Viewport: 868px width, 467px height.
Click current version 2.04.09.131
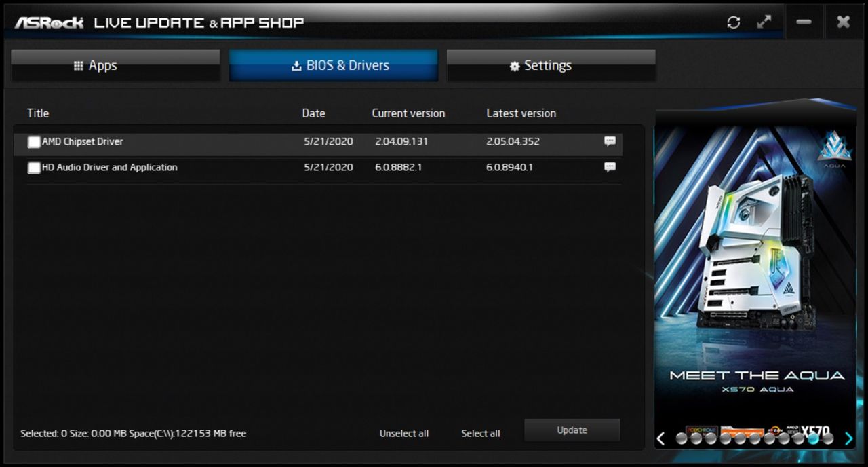401,142
